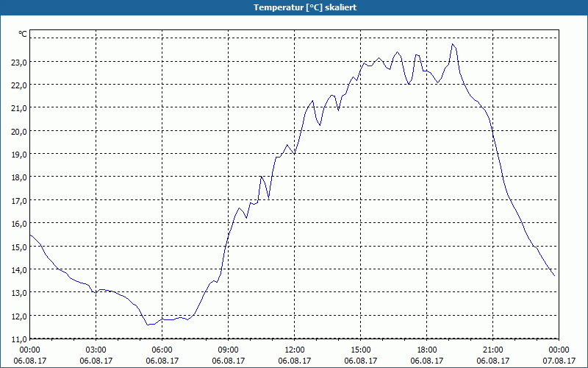Click the 15:00 time label
The width and height of the screenshot is (588, 368).
(x=361, y=350)
